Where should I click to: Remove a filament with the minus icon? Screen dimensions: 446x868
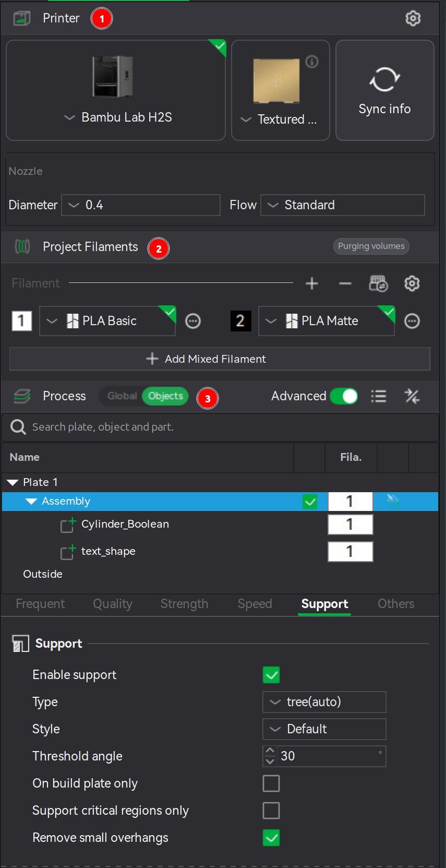tap(345, 283)
